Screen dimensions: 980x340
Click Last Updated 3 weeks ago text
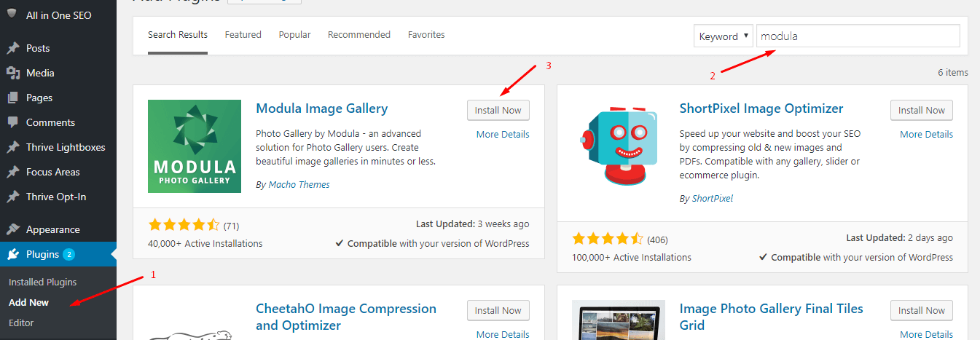pos(473,224)
